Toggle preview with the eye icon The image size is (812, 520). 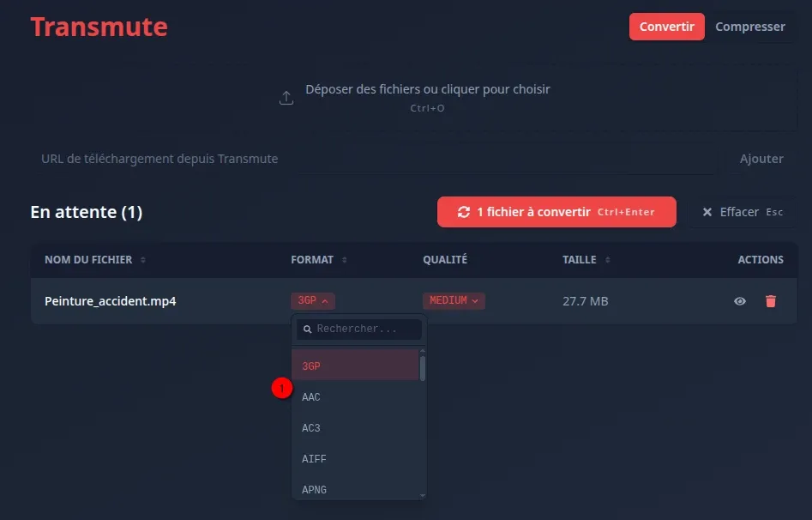[x=740, y=301]
